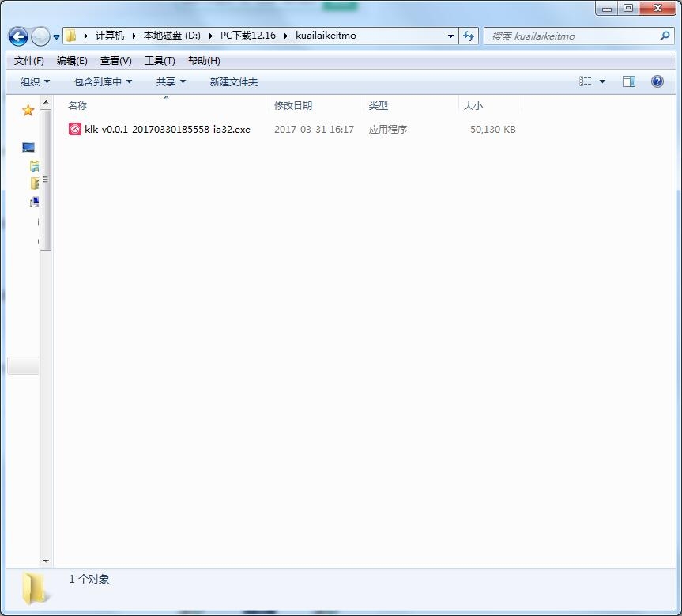Maximize the explorer window
682x616 pixels.
coord(628,8)
